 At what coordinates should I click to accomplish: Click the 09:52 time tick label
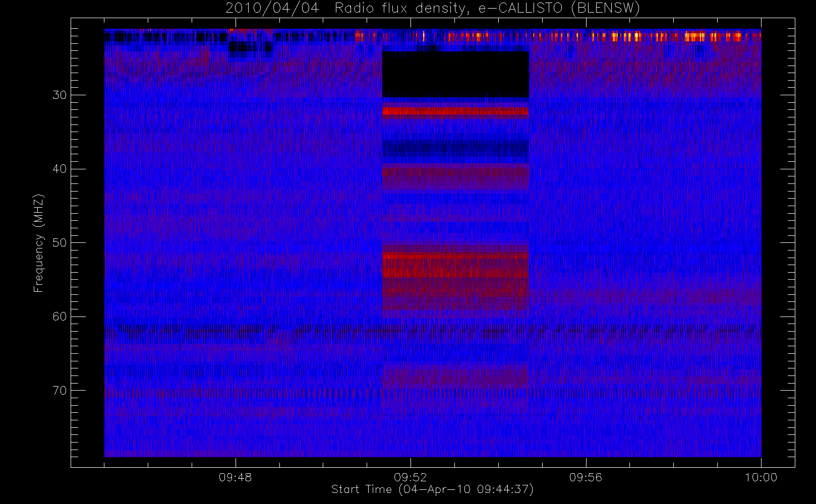click(x=411, y=477)
